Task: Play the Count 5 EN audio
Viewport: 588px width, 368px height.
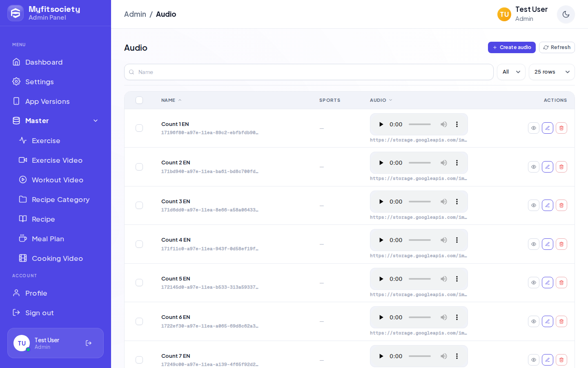Action: [381, 279]
